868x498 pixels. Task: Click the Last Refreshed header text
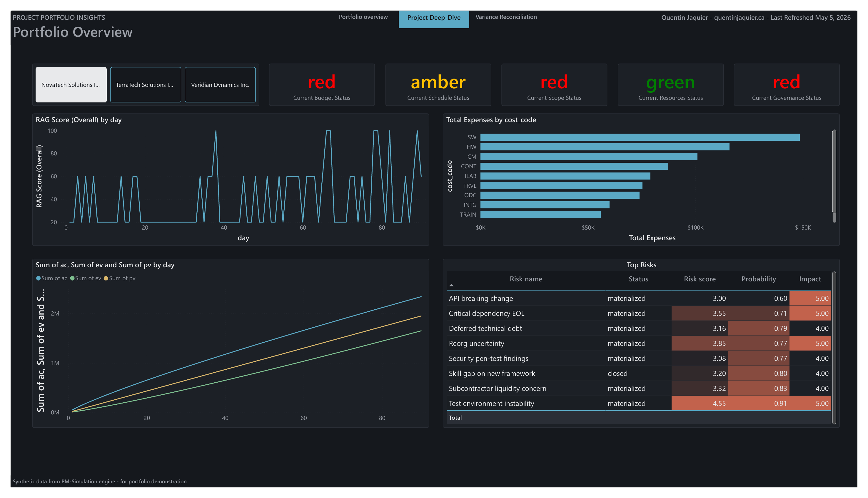tap(810, 17)
